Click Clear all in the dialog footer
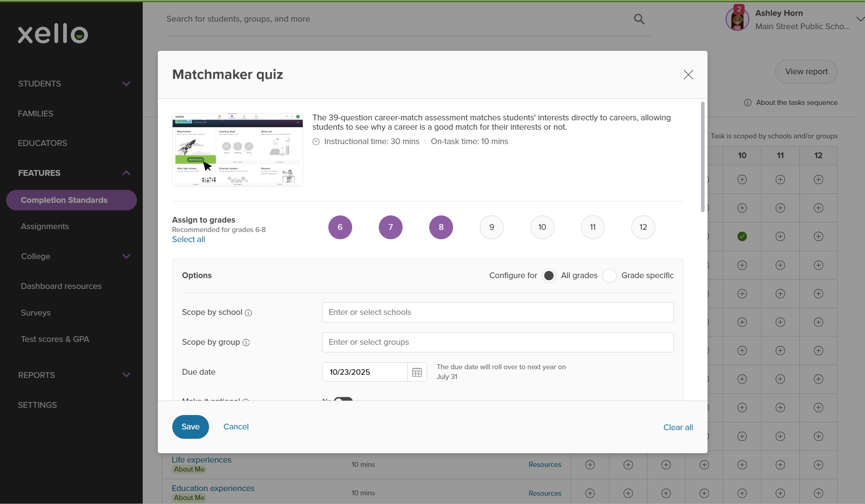The height and width of the screenshot is (504, 865). click(x=678, y=427)
